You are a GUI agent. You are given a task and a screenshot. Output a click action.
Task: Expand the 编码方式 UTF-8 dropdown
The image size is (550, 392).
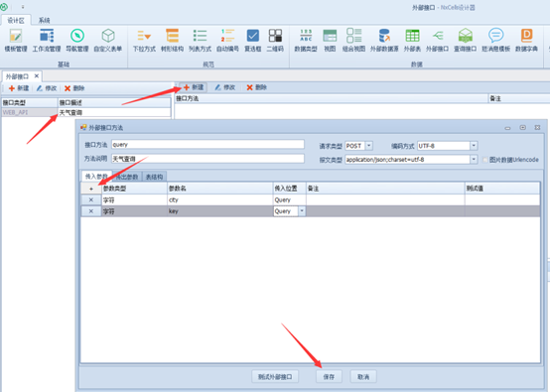(x=474, y=146)
